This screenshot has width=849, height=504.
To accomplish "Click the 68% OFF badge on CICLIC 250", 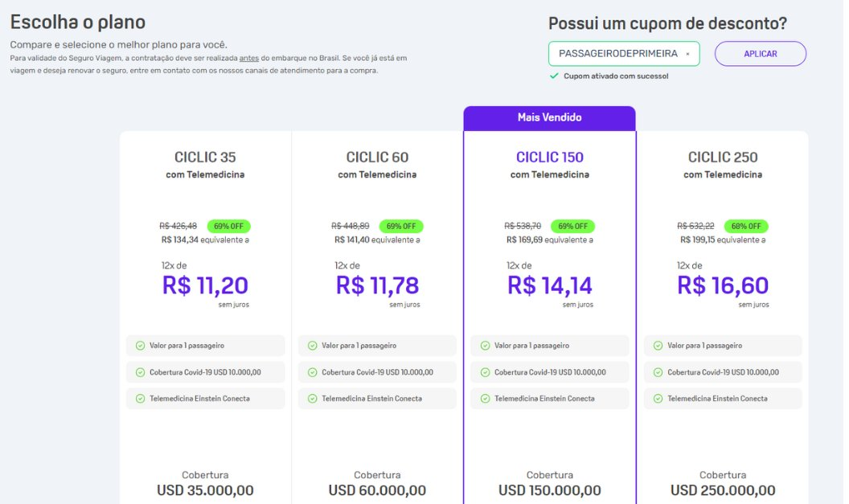I will coord(746,226).
